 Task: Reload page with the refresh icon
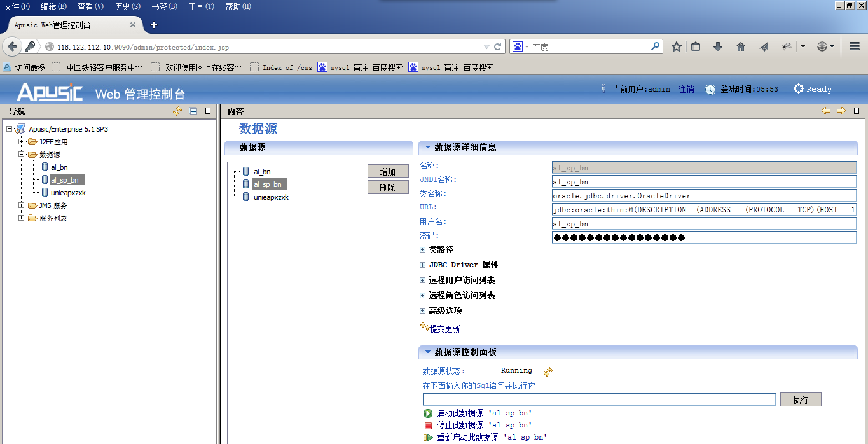(x=499, y=46)
